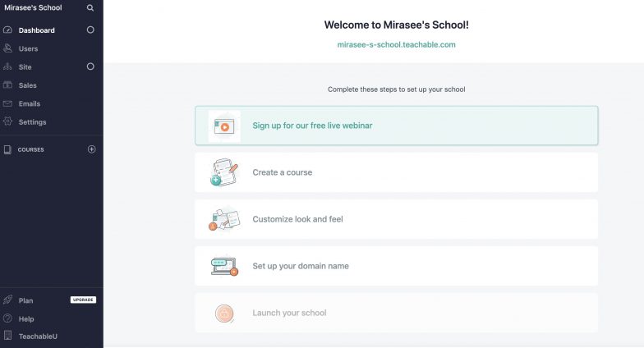644x348 pixels.
Task: Open the TeachableU menu item
Action: (38, 337)
